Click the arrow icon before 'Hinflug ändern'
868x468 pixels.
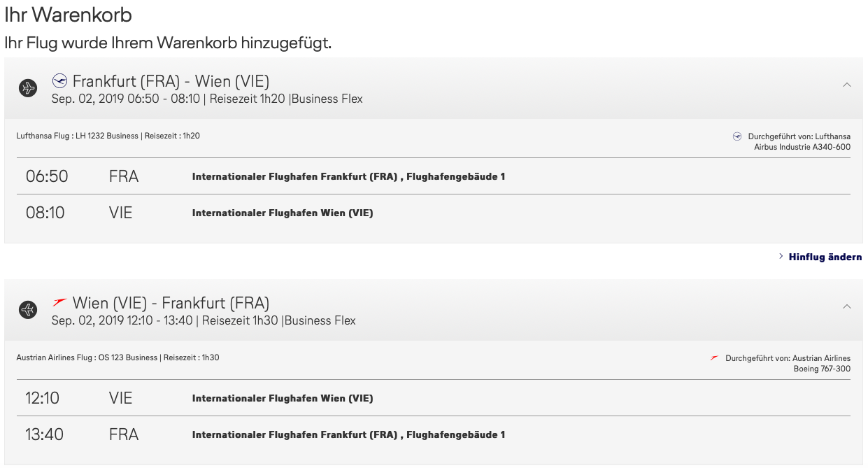pyautogui.click(x=781, y=257)
